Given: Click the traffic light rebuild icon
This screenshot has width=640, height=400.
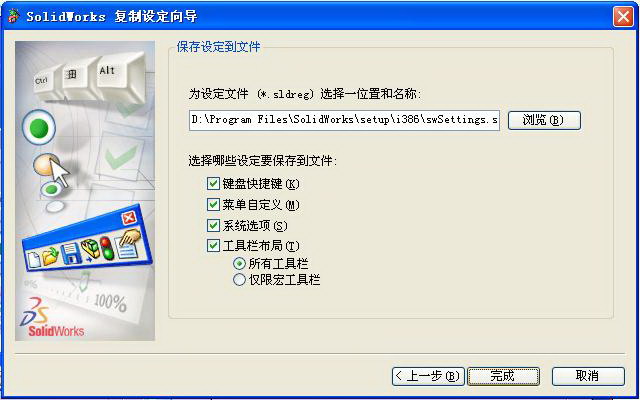Looking at the screenshot, I should [x=107, y=248].
